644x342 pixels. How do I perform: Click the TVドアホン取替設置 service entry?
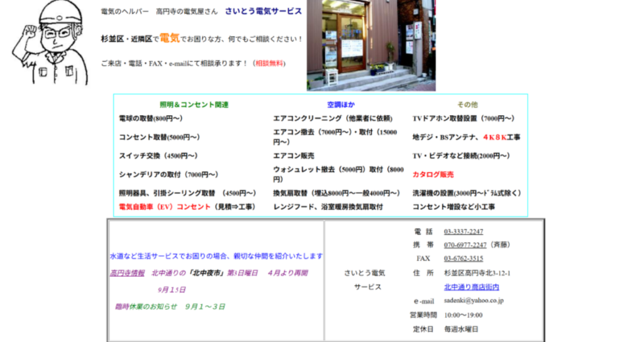(463, 118)
